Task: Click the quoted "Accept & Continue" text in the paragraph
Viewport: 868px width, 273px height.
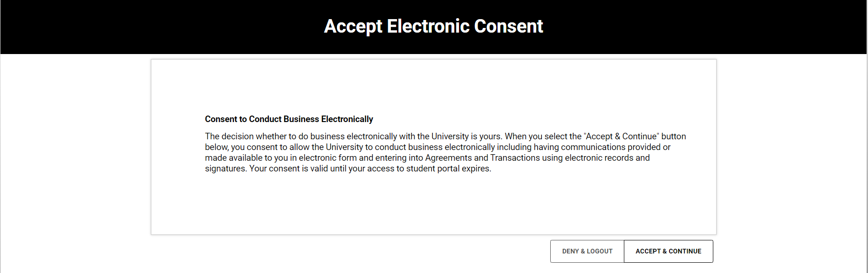Action: 621,136
